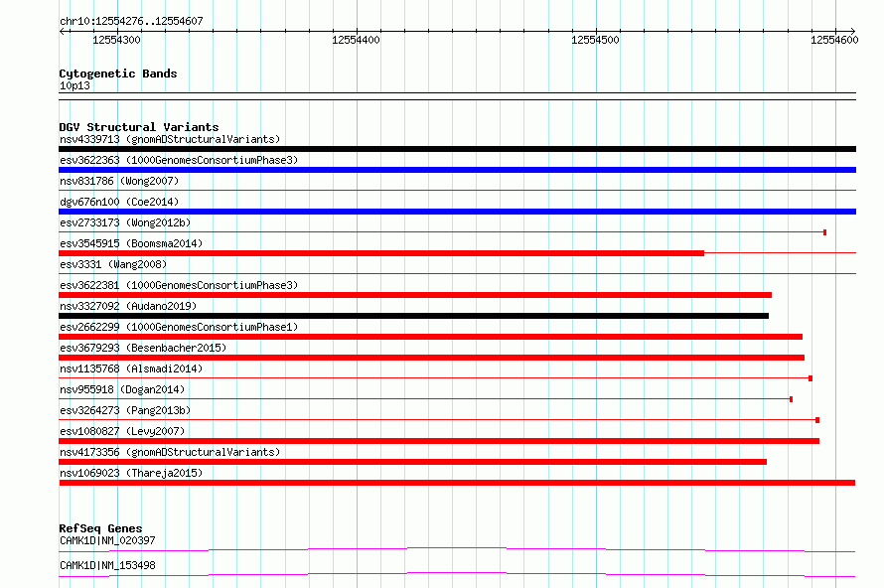Open variant label nsv4173356 (gnomADStructuralVariants)
This screenshot has width=884, height=588.
(x=170, y=452)
